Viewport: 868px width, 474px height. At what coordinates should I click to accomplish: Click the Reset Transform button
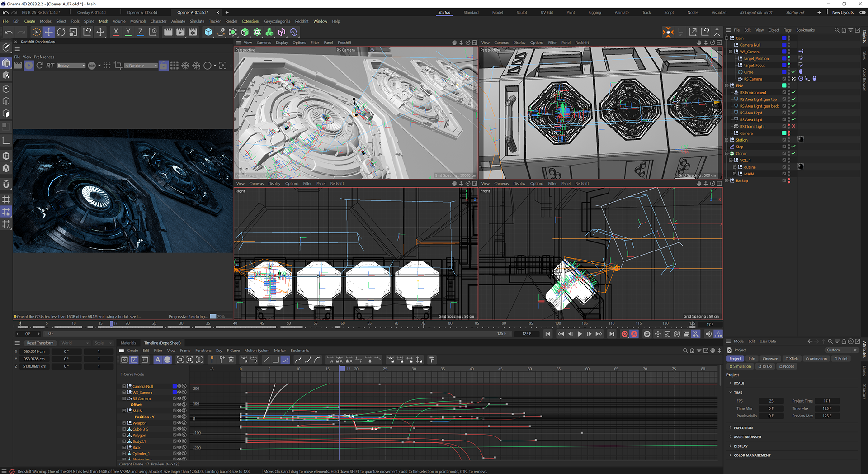tap(40, 343)
